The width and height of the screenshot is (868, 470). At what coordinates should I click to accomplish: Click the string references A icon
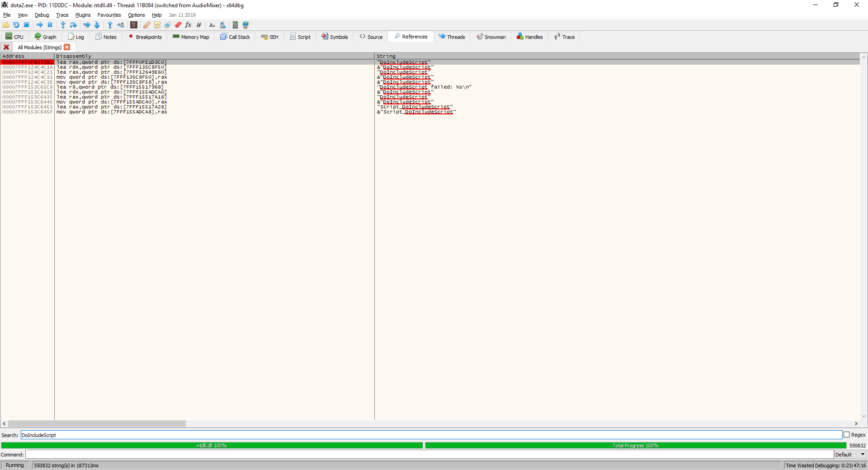(212, 25)
